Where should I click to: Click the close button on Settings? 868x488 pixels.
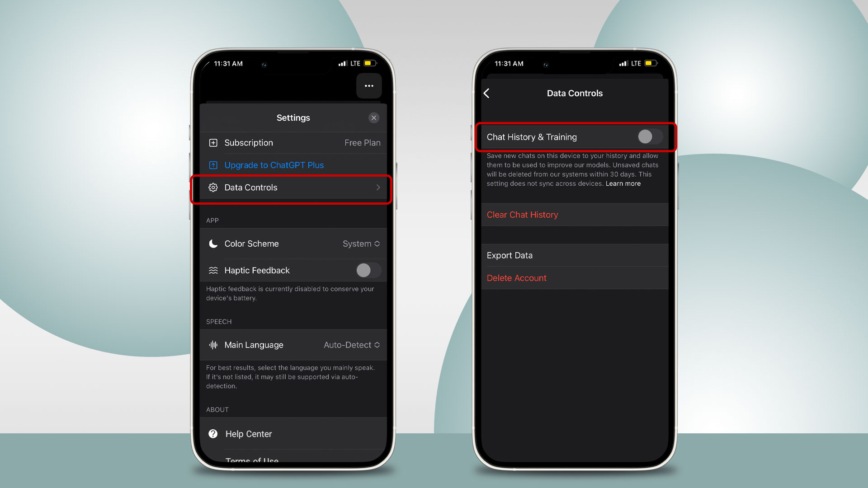374,117
